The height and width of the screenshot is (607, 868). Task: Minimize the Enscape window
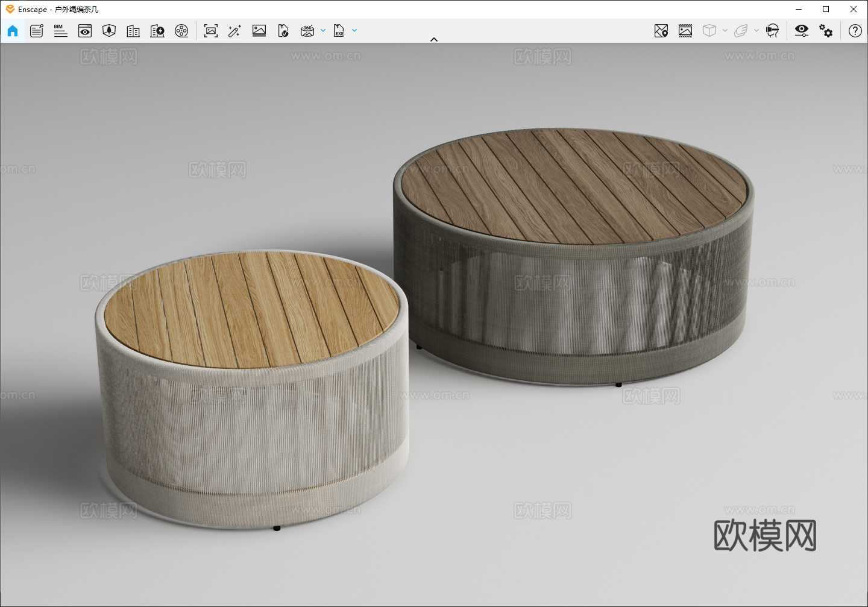799,9
